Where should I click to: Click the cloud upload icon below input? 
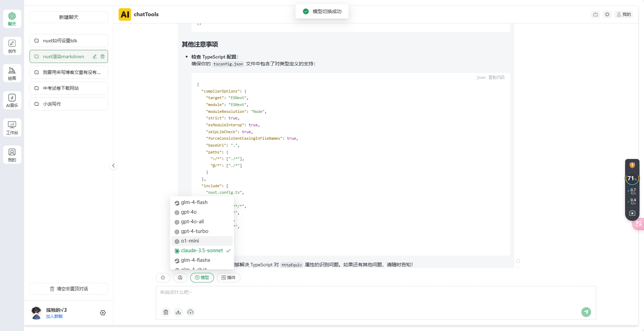pos(191,312)
